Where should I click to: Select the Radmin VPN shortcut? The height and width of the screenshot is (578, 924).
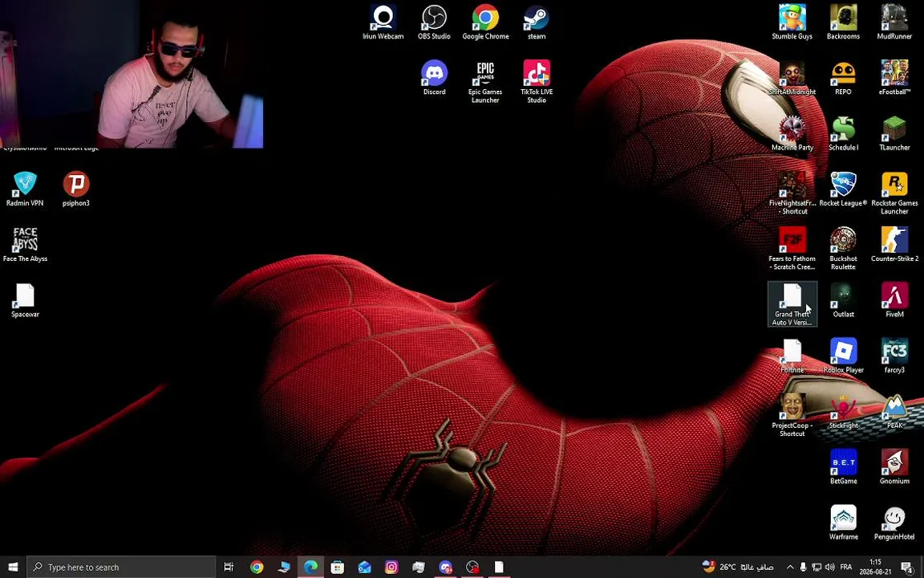pyautogui.click(x=25, y=189)
